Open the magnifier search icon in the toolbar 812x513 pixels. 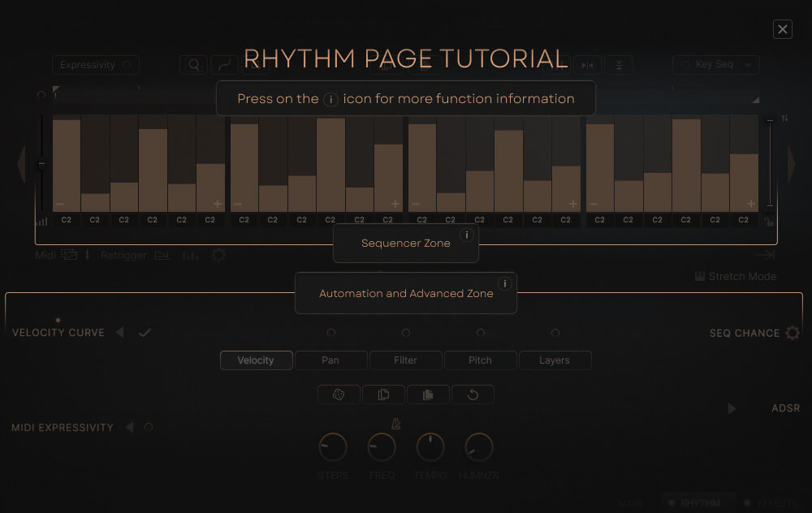coord(193,64)
